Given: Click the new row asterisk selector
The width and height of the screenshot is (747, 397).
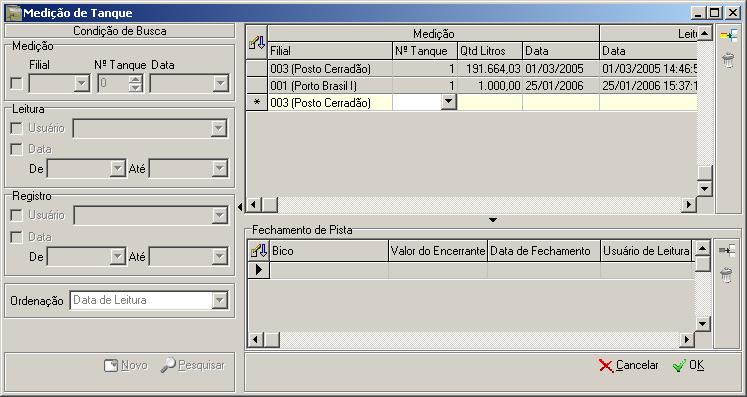Looking at the screenshot, I should point(257,102).
